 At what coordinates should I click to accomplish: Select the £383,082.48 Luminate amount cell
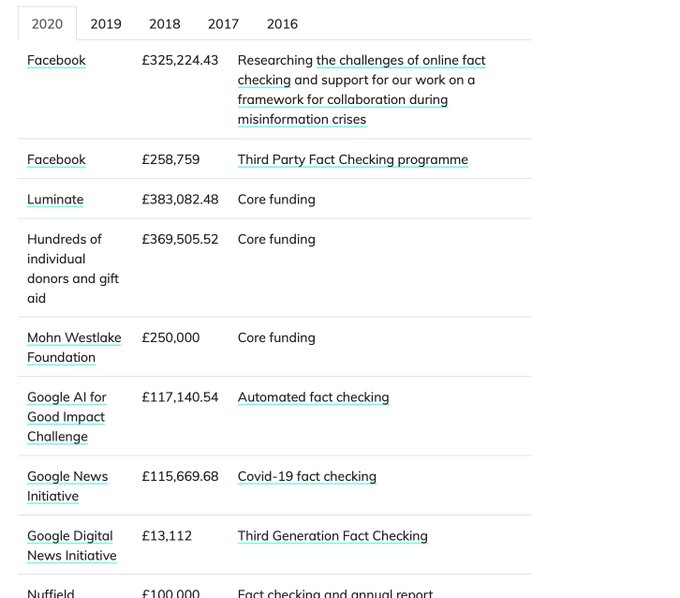[180, 199]
